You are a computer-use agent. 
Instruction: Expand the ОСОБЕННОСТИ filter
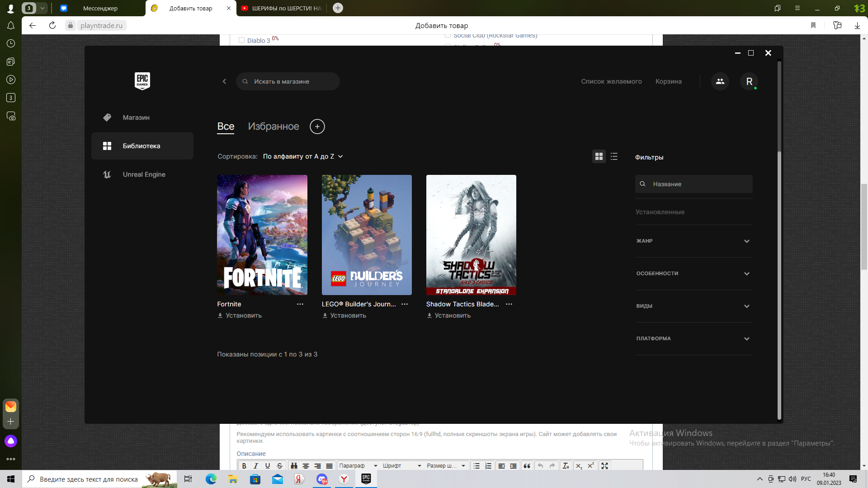click(x=693, y=273)
